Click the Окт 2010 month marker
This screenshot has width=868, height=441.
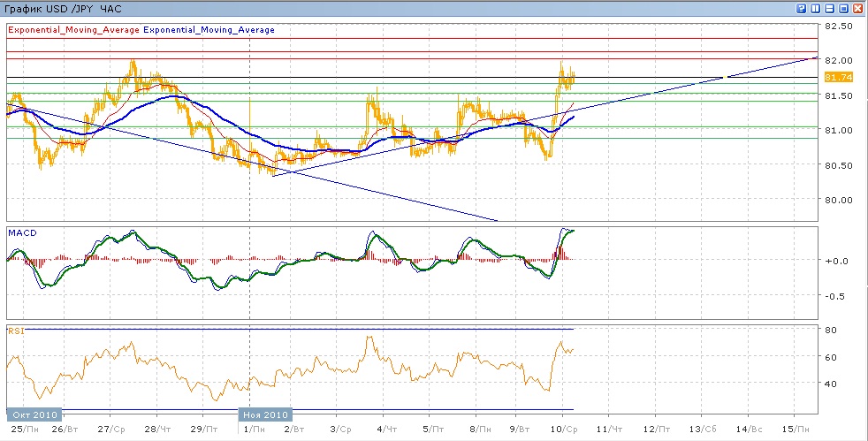(34, 414)
